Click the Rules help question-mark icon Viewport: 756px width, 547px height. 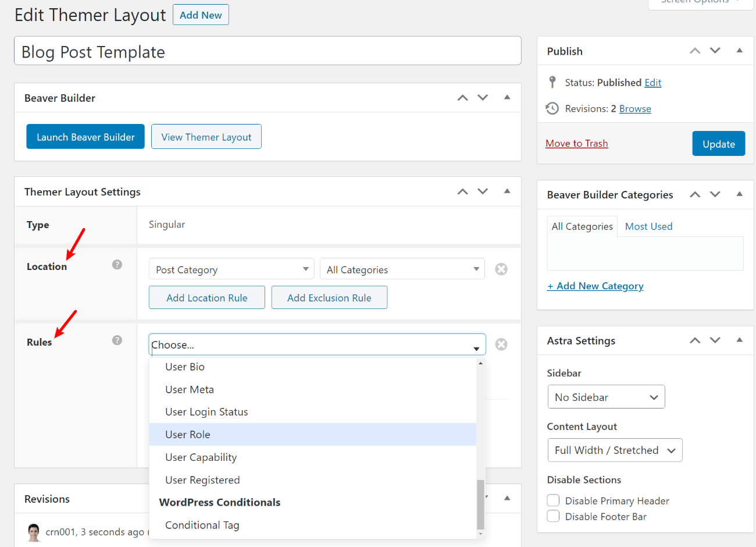117,340
